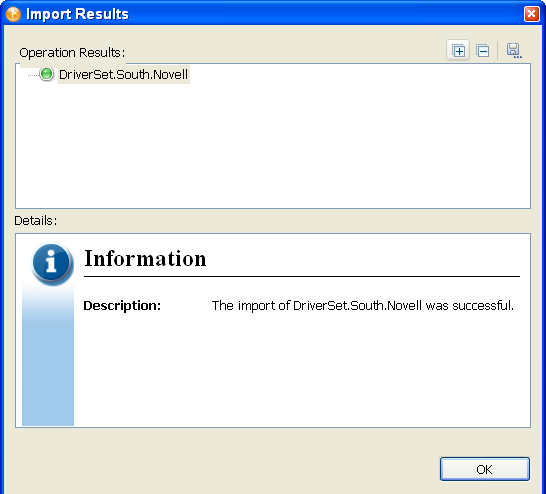Click the Description: label

122,306
